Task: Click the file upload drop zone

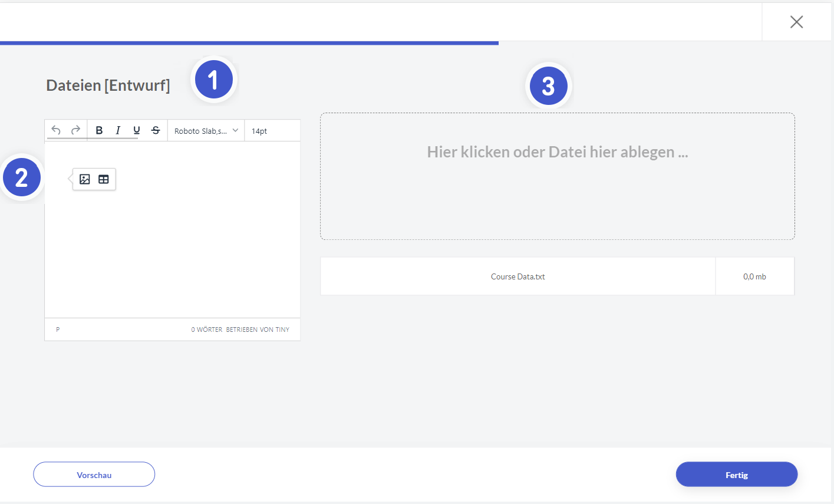Action: tap(557, 176)
